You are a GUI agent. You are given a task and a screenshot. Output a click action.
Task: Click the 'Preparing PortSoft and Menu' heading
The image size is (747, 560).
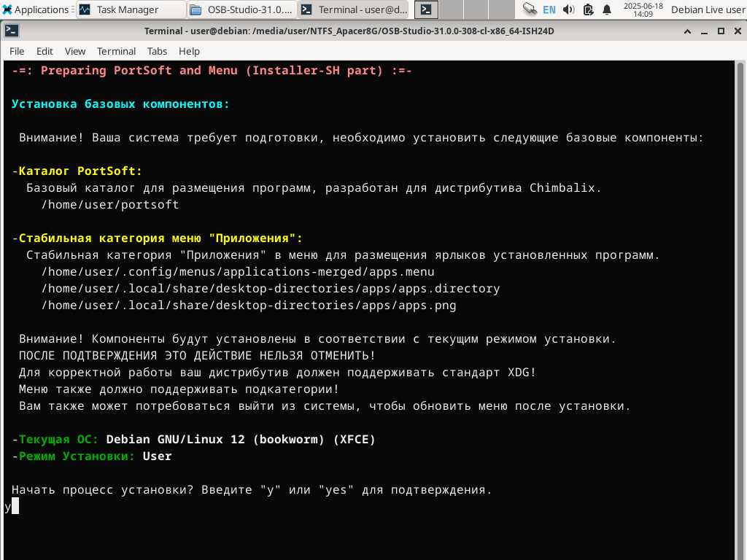212,71
